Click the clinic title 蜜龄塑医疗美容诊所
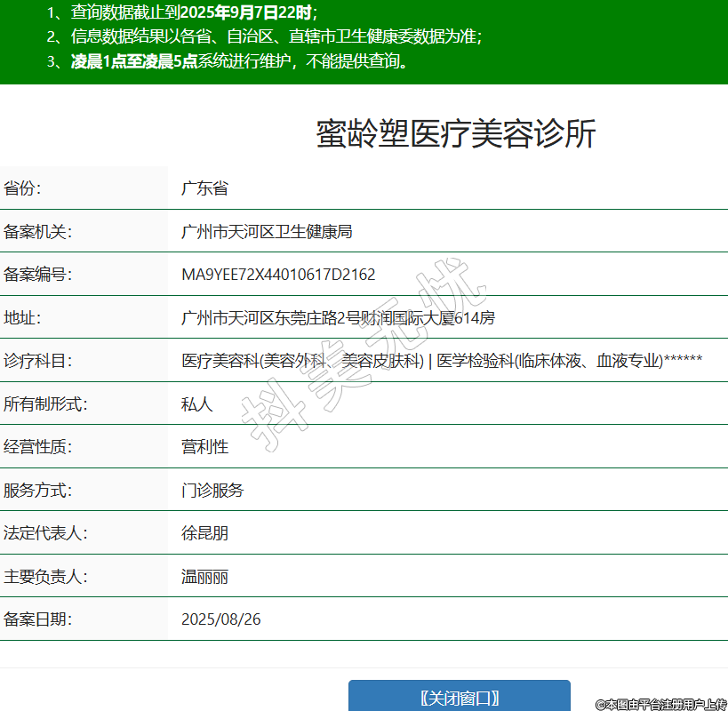The image size is (728, 711). click(455, 134)
